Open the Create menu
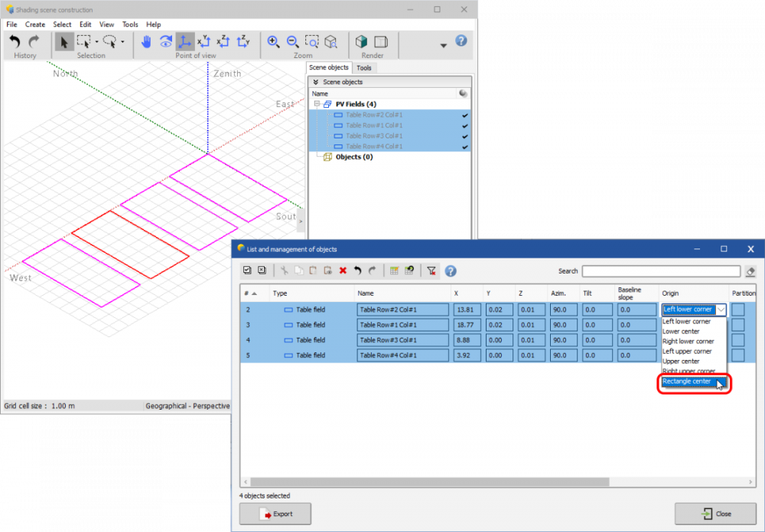This screenshot has height=532, width=765. click(35, 24)
